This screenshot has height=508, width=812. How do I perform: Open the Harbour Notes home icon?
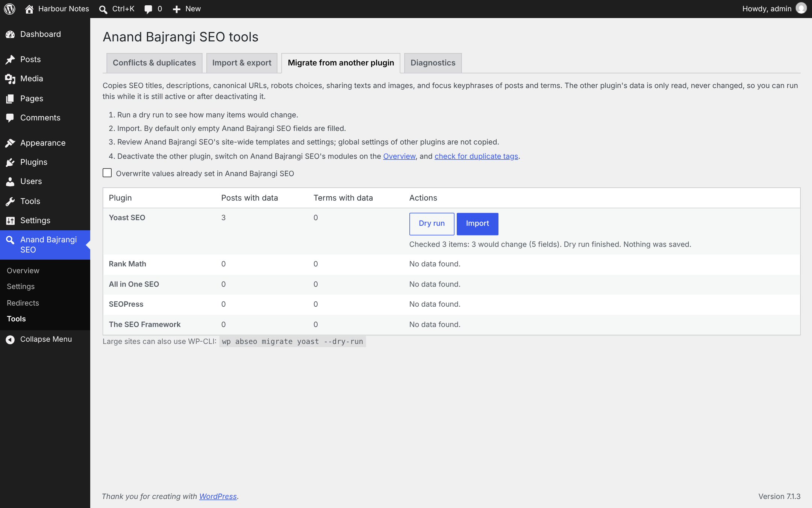29,9
